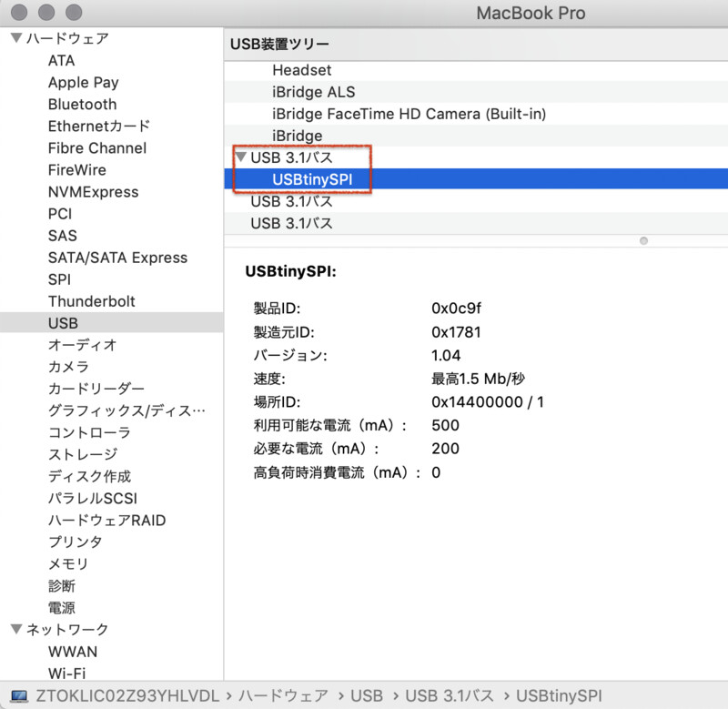Click the 製造元ID value 0x1781

456,332
